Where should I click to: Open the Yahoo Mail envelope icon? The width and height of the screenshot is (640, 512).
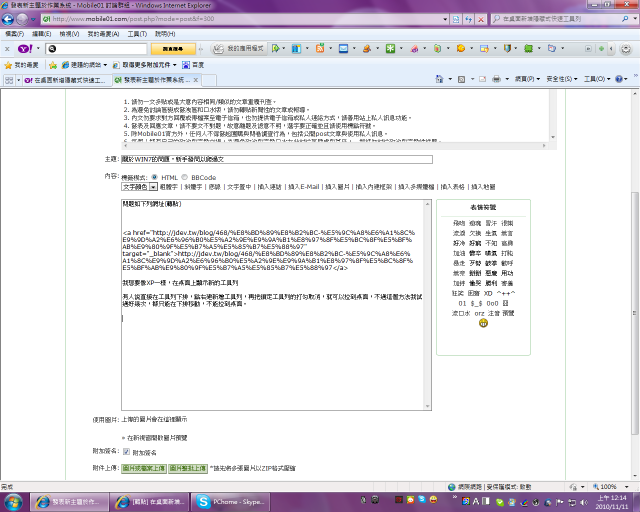[x=343, y=49]
